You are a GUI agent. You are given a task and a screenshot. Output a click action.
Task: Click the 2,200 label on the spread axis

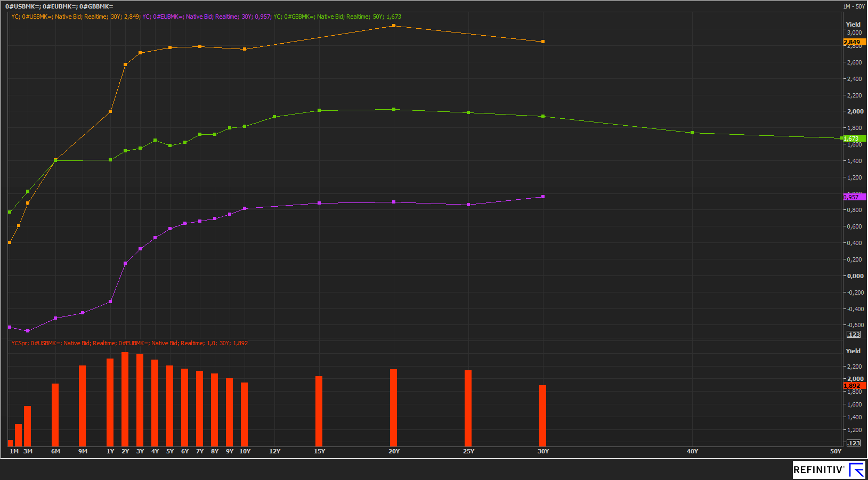(x=854, y=367)
